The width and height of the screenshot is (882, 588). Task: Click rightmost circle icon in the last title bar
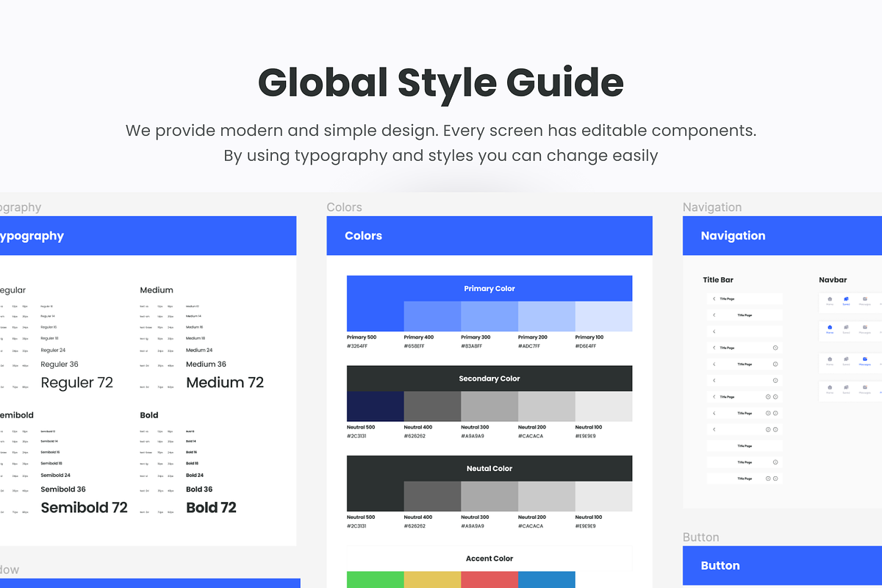point(775,478)
